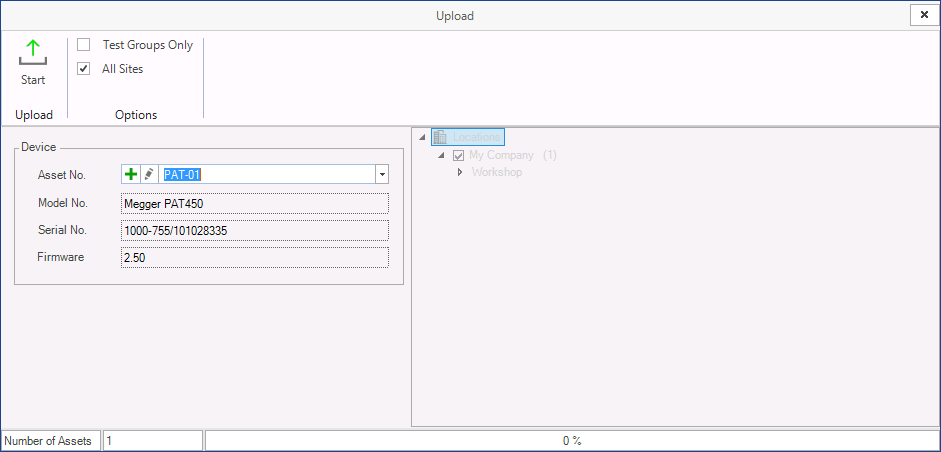Click the green plus add asset icon

[130, 175]
